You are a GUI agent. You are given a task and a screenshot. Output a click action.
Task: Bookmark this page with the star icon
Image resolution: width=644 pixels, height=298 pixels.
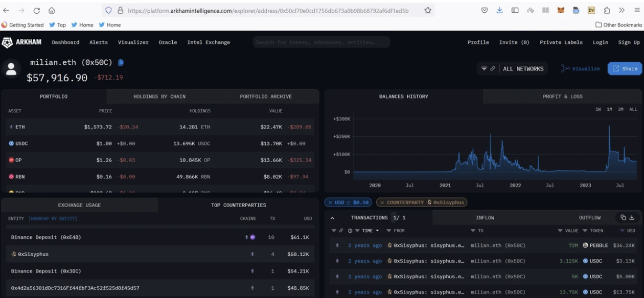tap(428, 10)
